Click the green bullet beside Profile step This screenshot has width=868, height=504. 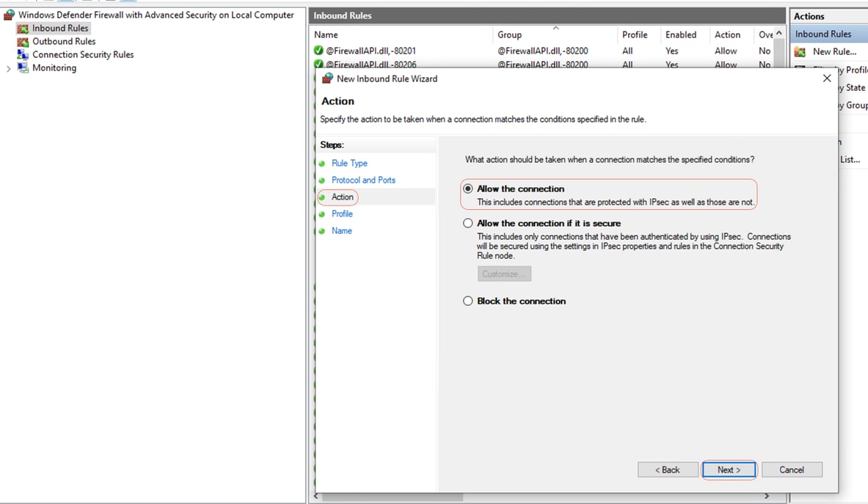(x=322, y=215)
